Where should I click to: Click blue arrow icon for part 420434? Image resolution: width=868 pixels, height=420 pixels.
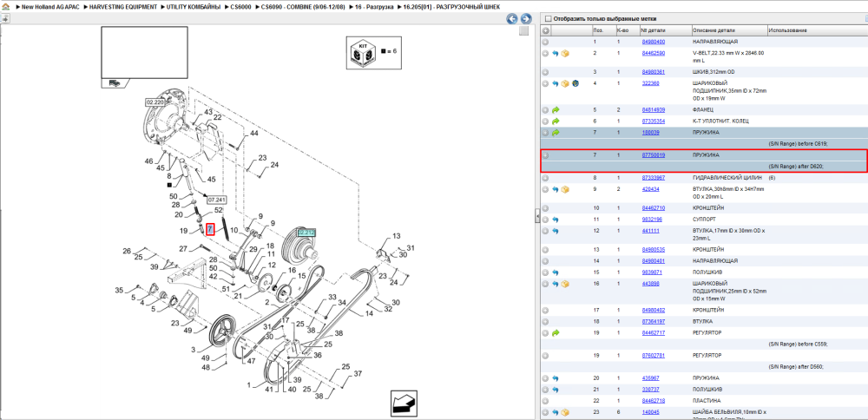(x=556, y=189)
